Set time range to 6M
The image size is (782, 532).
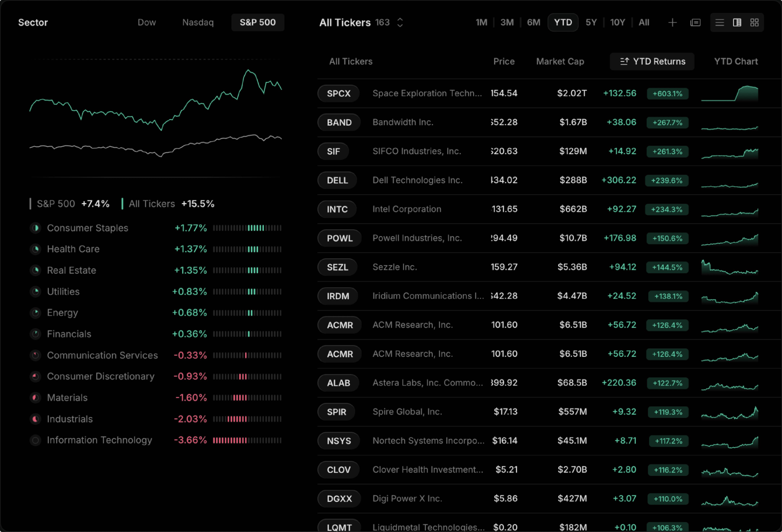[x=534, y=23]
